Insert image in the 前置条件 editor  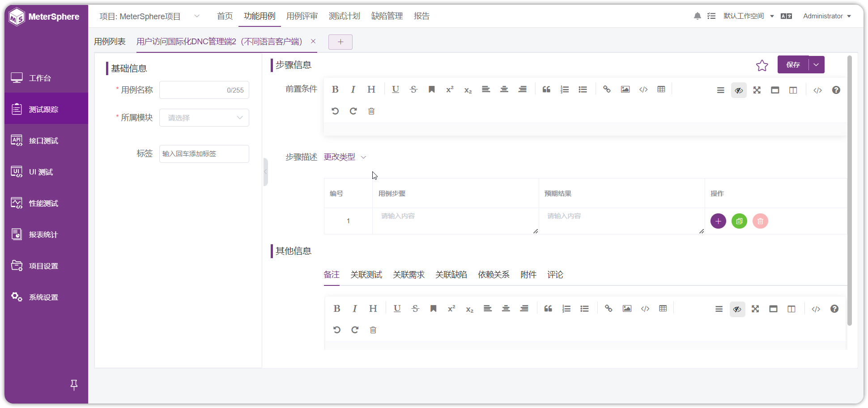coord(625,89)
